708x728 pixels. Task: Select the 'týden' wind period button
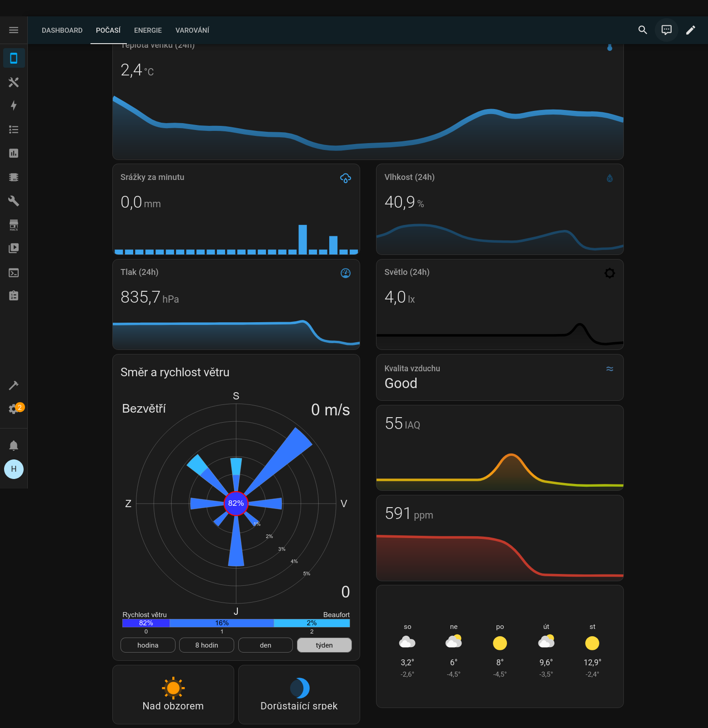[324, 645]
